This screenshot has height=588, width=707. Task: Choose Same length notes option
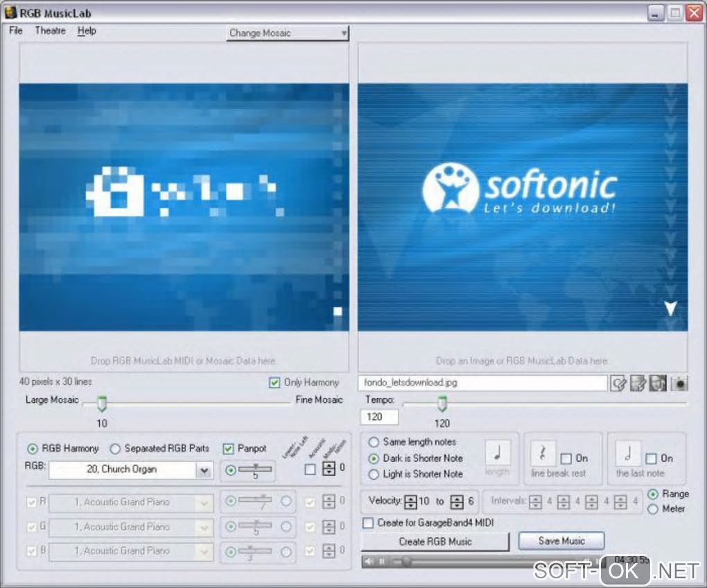374,442
